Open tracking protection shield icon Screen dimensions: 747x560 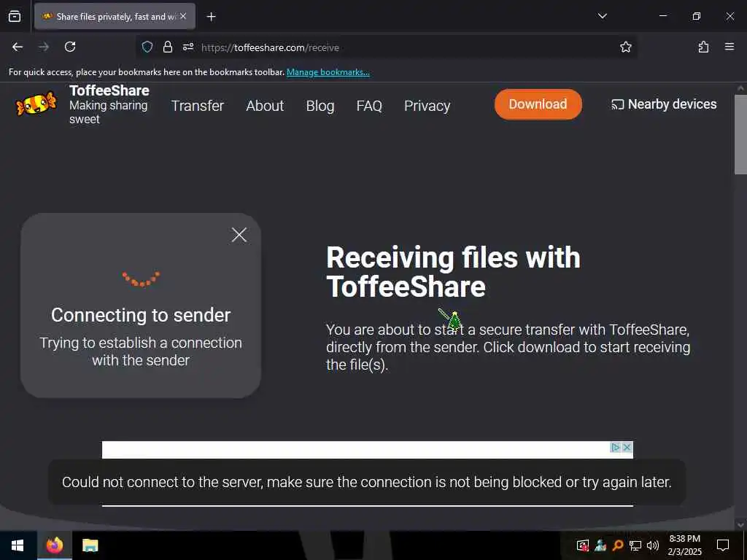(x=147, y=47)
